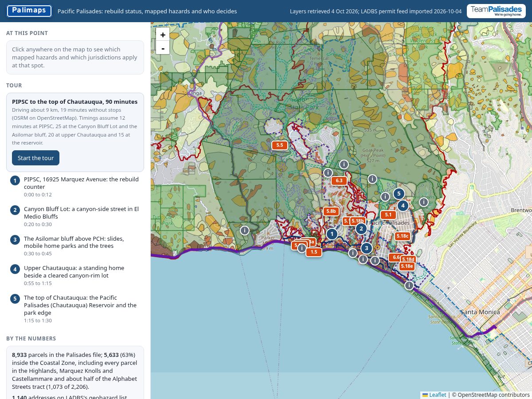
Task: Click the info marker west of Parker Mesa
Action: coord(244,230)
